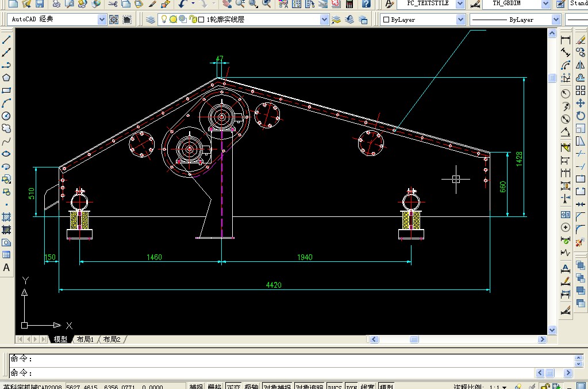Viewport: 588px width, 389px height.
Task: Toggle the 极轴 polar status button
Action: click(252, 386)
